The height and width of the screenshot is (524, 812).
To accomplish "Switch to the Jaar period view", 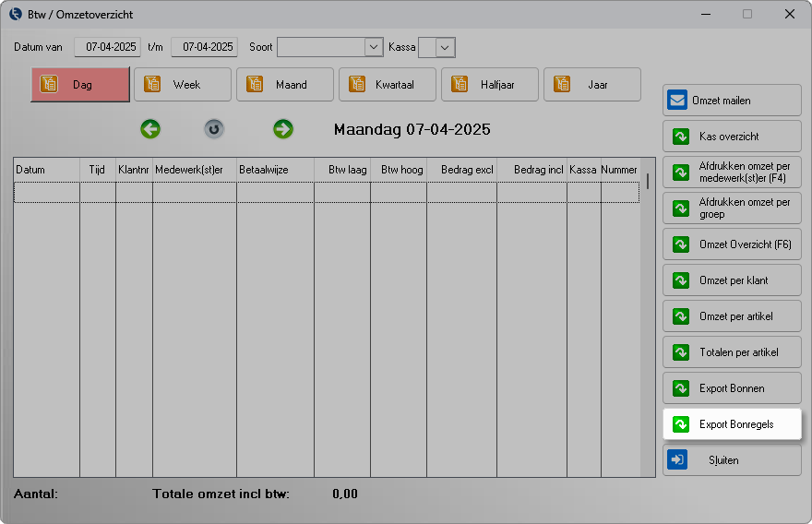I will point(592,84).
